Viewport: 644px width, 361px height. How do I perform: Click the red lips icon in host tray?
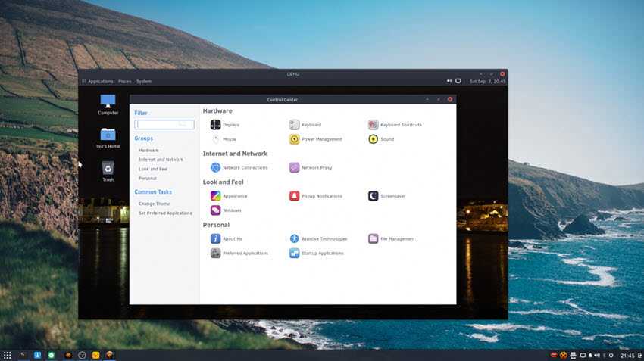click(x=554, y=355)
